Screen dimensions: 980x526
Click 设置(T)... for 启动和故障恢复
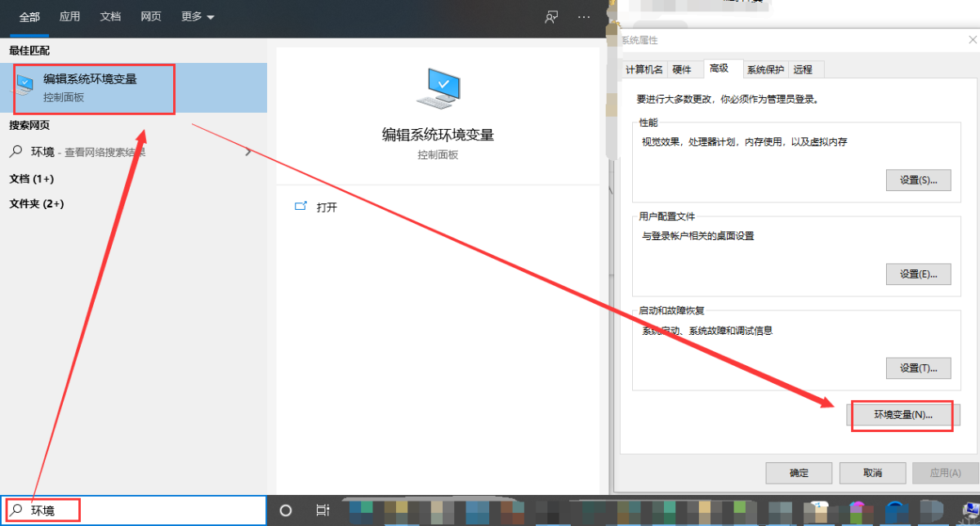tap(918, 368)
